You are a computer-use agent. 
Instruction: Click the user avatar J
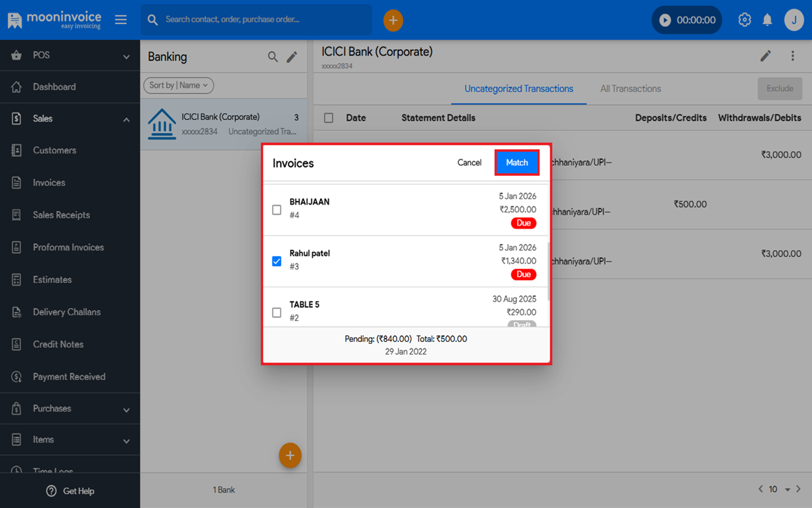coord(794,20)
